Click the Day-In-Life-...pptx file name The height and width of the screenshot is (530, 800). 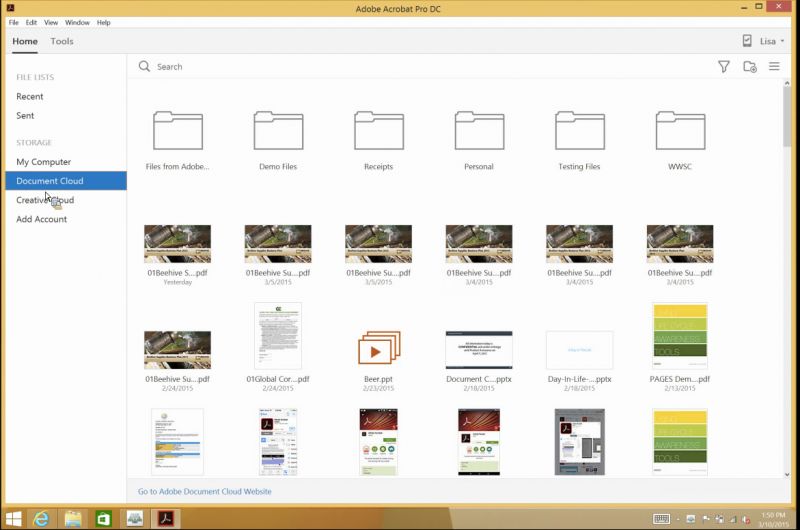pyautogui.click(x=580, y=379)
